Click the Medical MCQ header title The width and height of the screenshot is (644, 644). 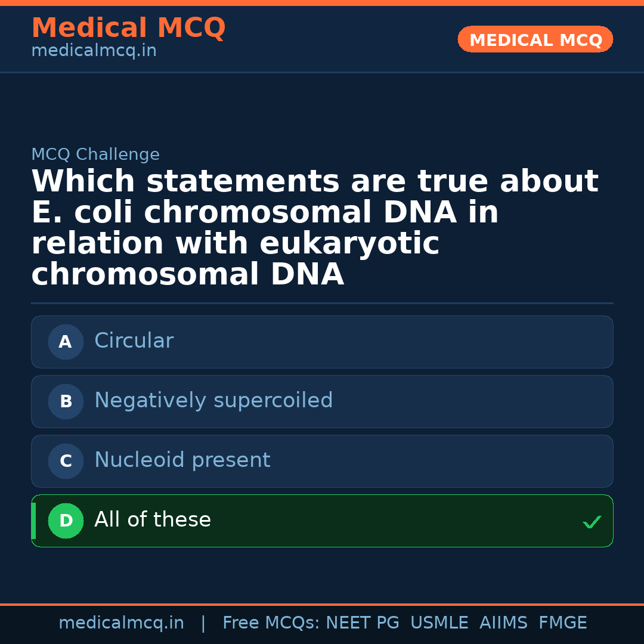point(128,28)
